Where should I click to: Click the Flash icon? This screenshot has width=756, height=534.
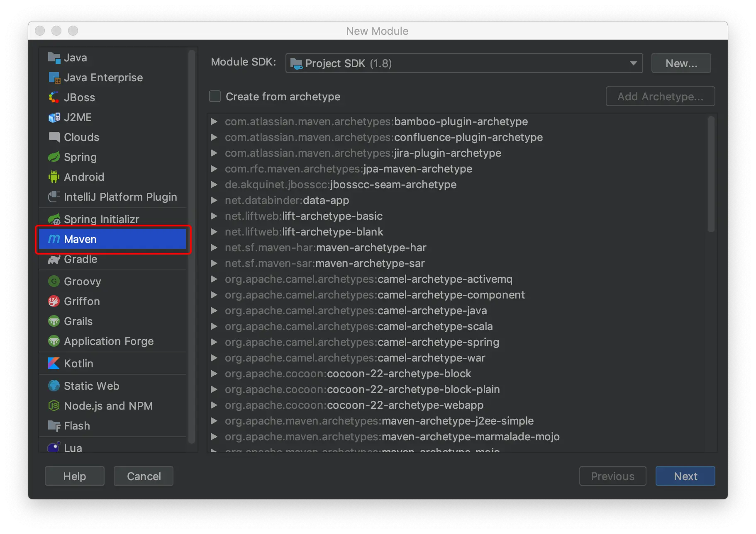(x=54, y=426)
